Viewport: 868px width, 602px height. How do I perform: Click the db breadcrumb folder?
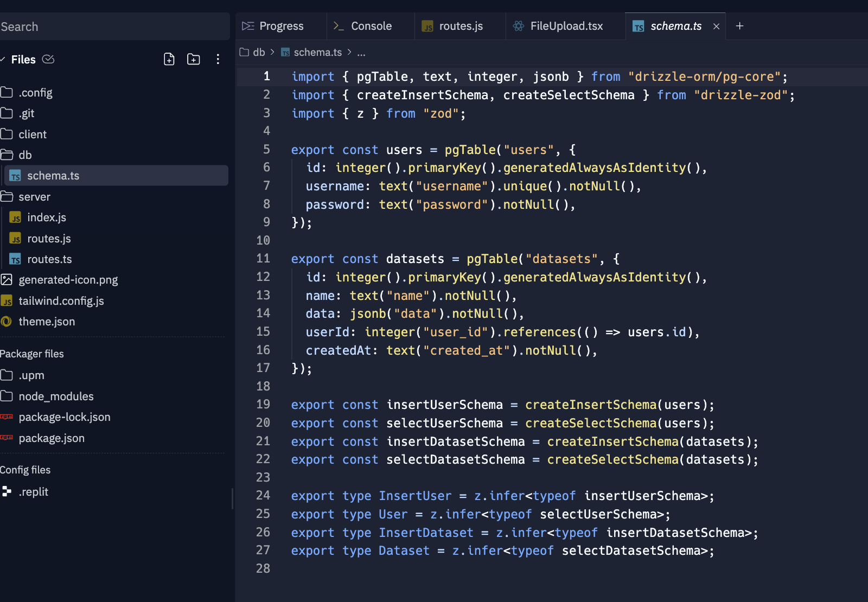(253, 52)
